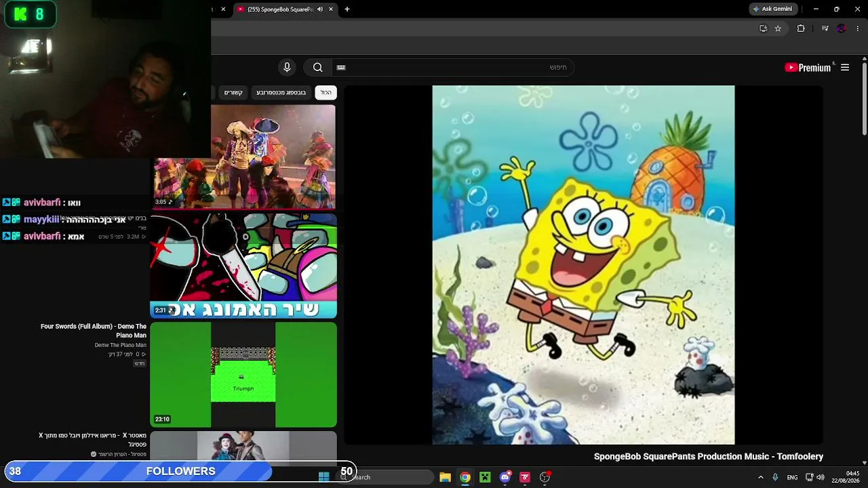
Task: Open the Among Us song video thumbnail
Action: point(243,266)
